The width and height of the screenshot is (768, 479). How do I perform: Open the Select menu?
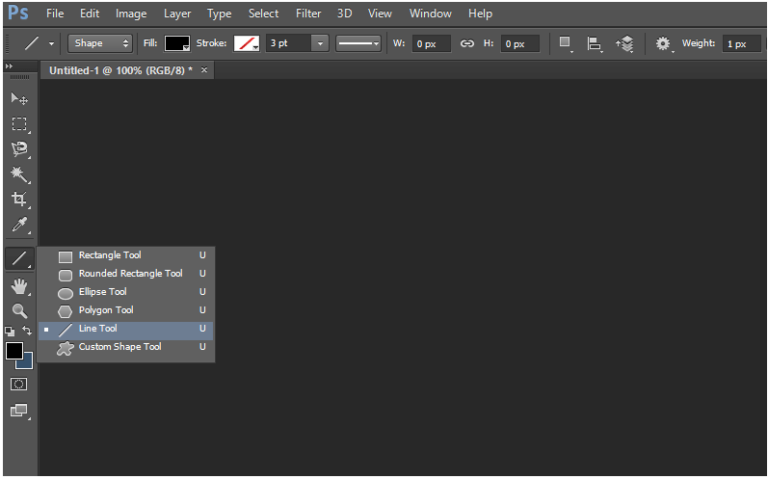(263, 14)
